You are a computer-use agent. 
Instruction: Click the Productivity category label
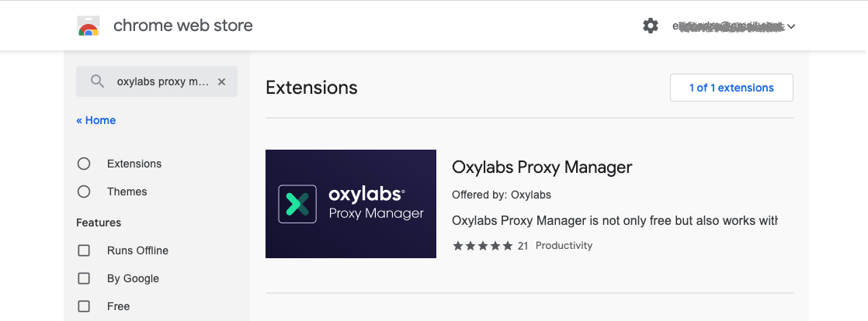(564, 246)
